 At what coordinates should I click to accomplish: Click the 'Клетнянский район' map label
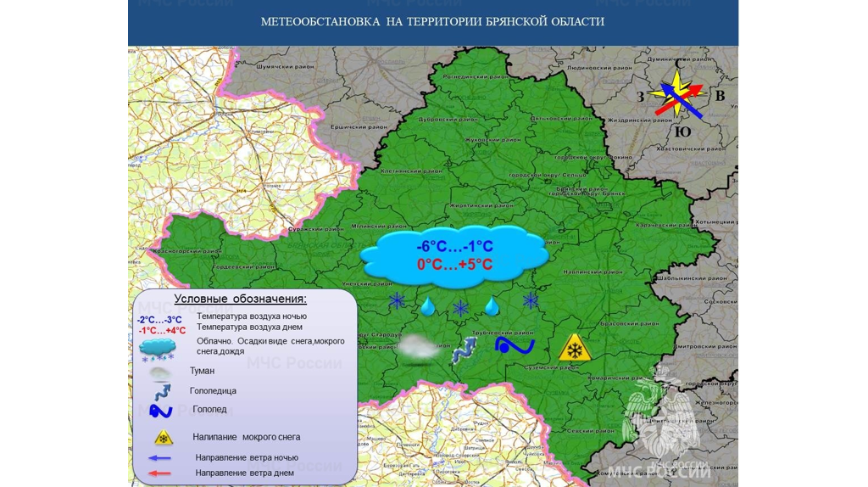click(x=412, y=171)
